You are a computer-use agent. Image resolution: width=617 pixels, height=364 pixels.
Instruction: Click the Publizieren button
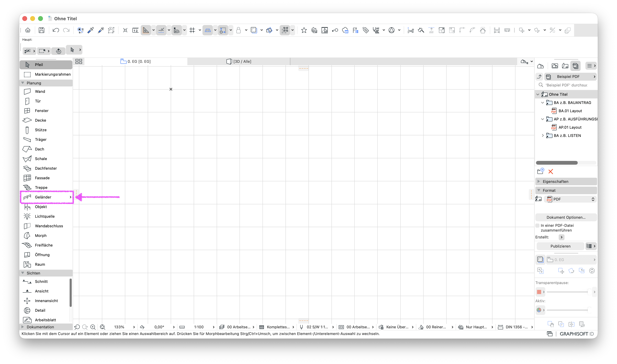point(560,246)
